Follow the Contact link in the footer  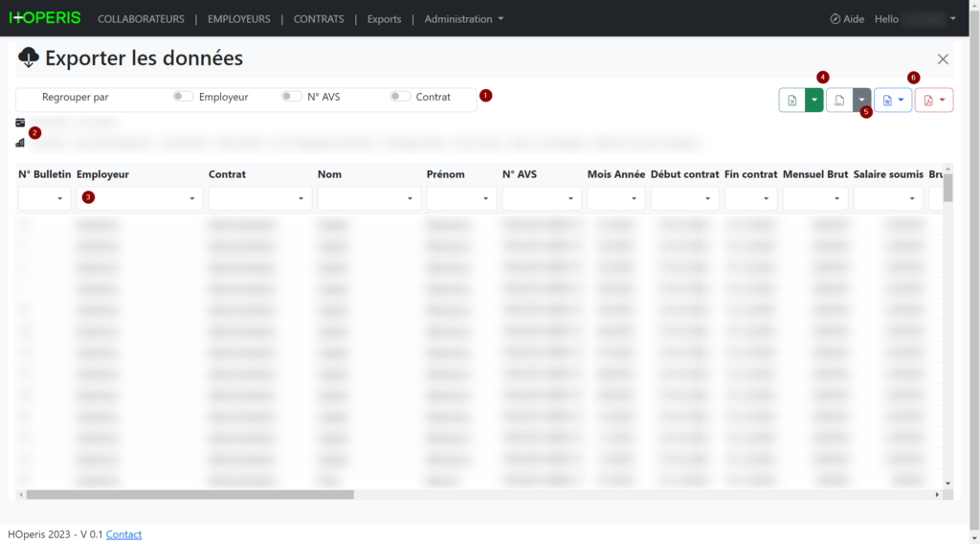[123, 534]
